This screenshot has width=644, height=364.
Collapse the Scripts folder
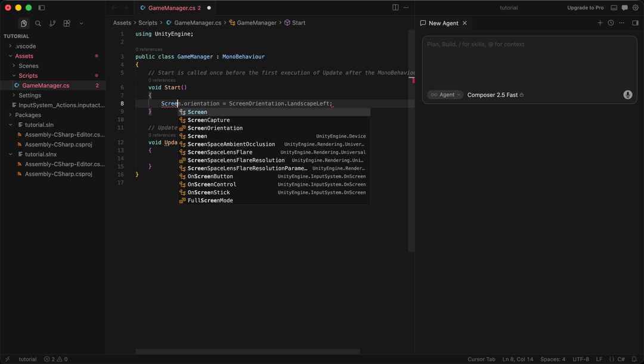(52, 76)
